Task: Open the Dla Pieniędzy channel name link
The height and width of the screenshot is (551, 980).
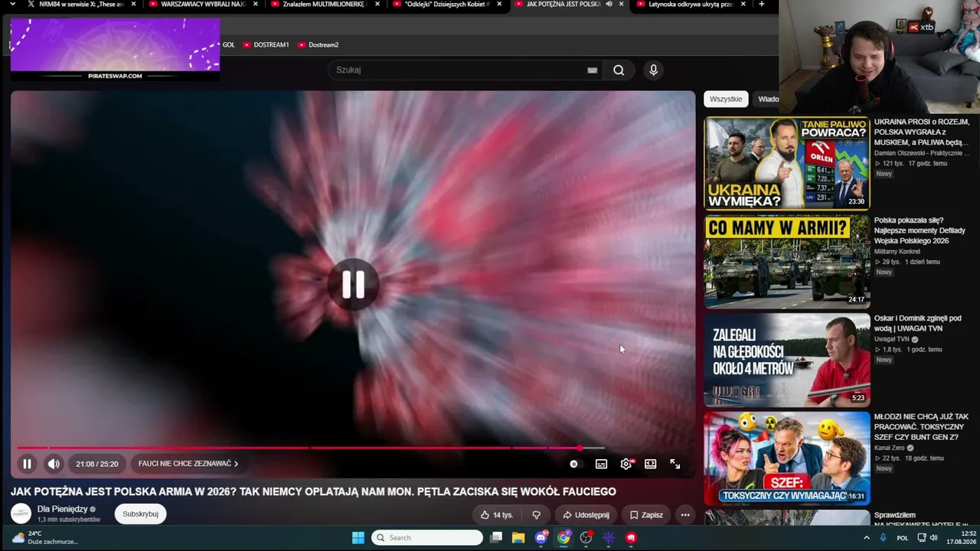Action: [x=62, y=509]
